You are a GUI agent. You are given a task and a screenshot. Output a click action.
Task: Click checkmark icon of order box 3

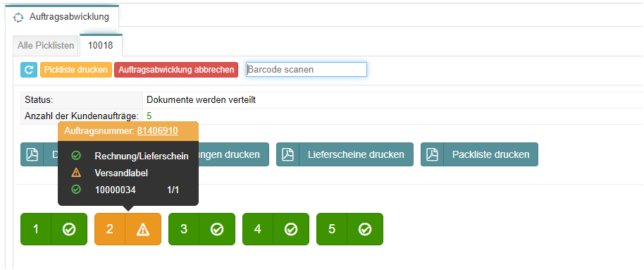coord(217,229)
